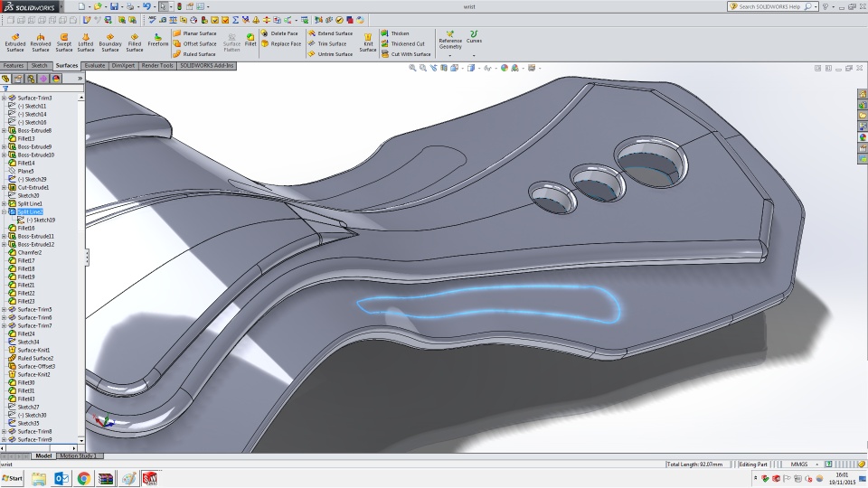Expand the Surface-Trim5 feature
868x488 pixels.
[x=4, y=309]
